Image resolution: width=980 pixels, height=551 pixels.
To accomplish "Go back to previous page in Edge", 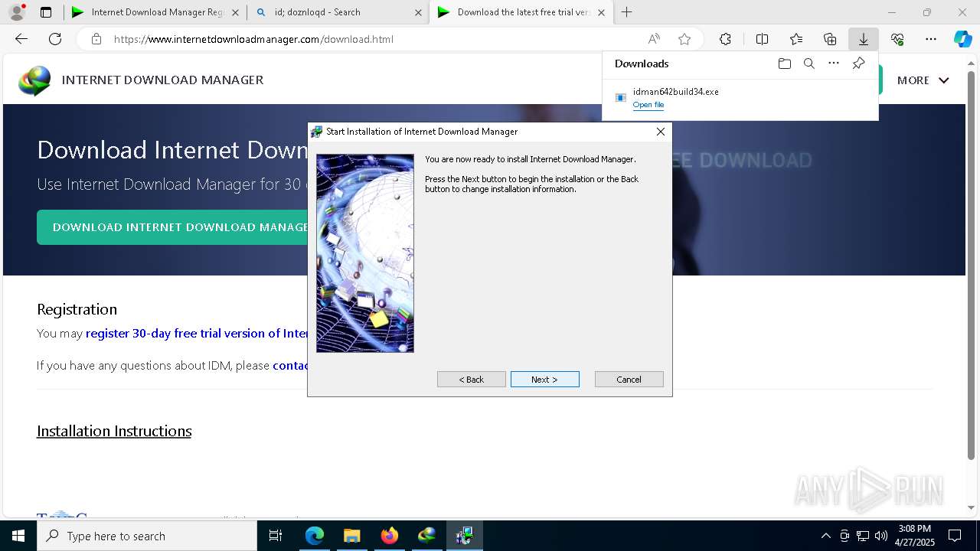I will click(x=21, y=39).
